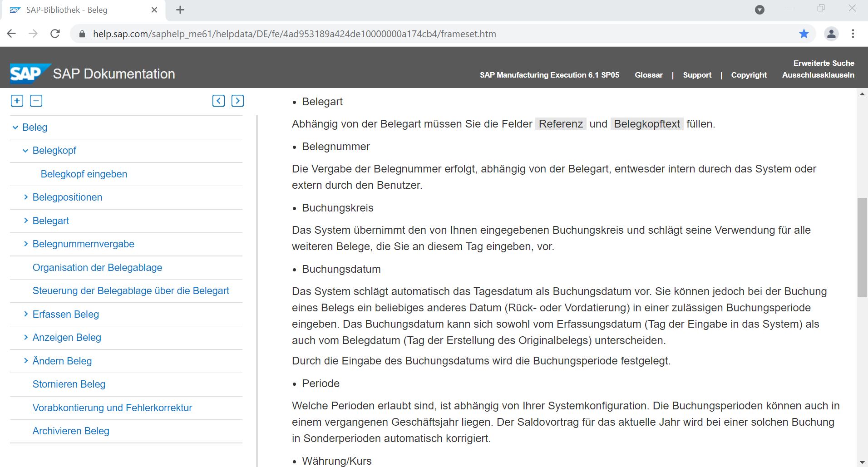Screen dimensions: 868x467
Task: Open the Support menu link
Action: tap(697, 75)
